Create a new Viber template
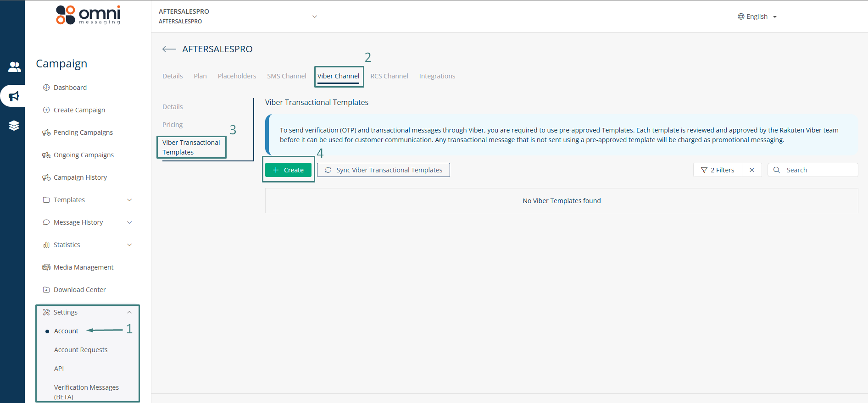Viewport: 868px width, 403px height. 288,170
